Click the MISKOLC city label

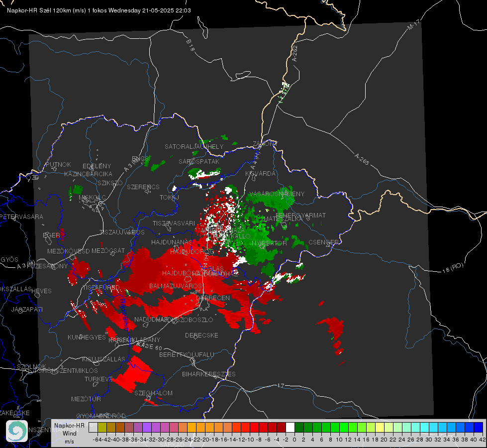[x=92, y=198]
